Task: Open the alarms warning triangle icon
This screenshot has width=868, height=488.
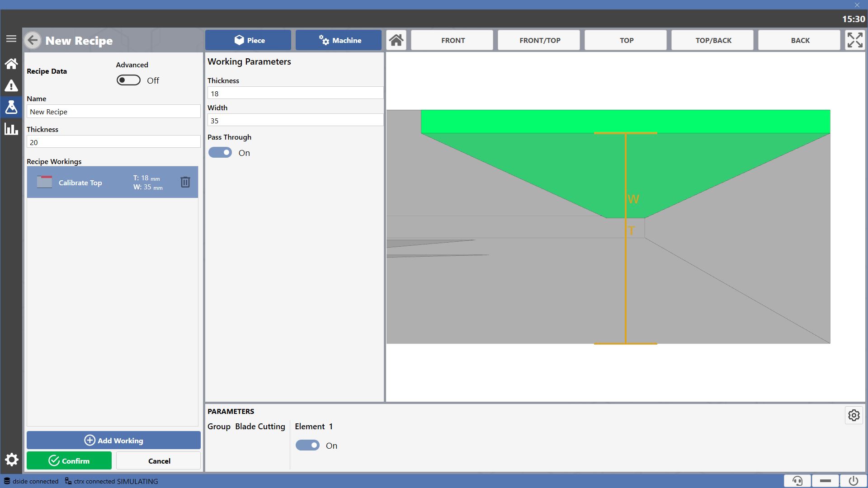Action: click(x=11, y=86)
